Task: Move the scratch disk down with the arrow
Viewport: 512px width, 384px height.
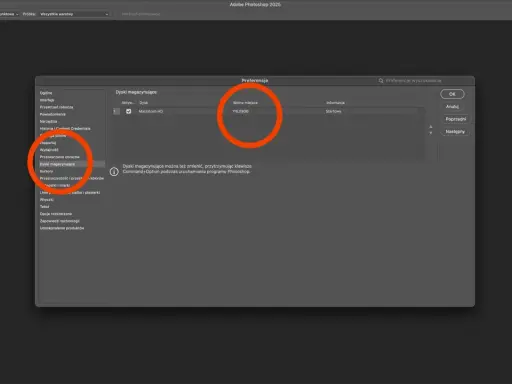Action: [x=431, y=133]
